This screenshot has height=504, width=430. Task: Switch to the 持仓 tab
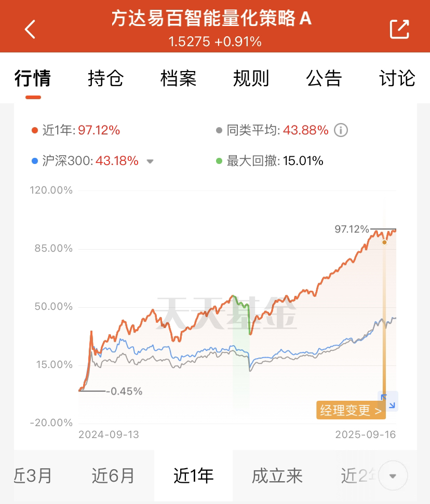(x=106, y=78)
